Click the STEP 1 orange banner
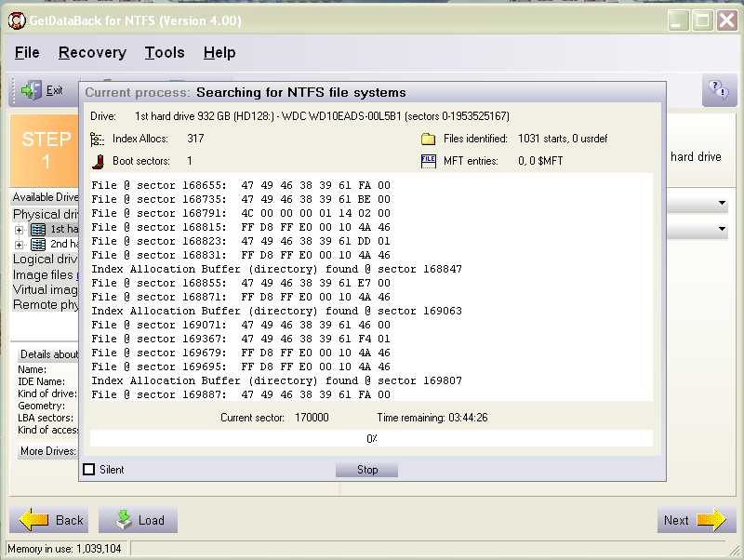The height and width of the screenshot is (560, 744). (45, 150)
